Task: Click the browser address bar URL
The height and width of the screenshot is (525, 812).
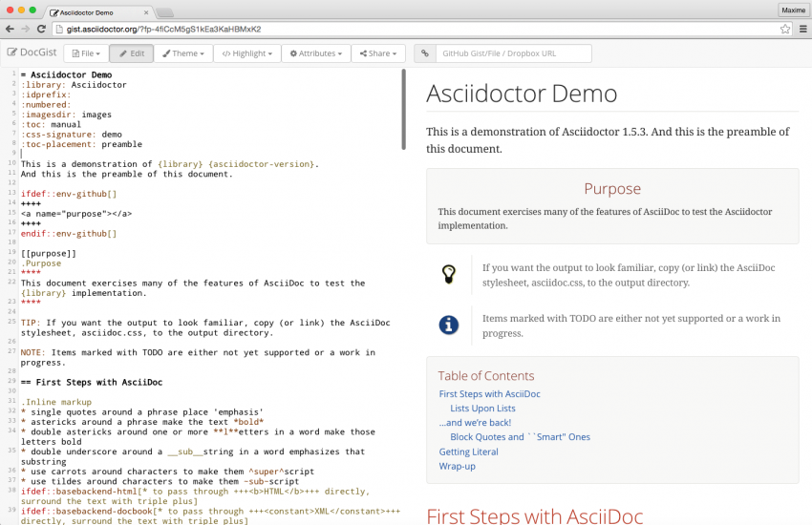Action: [163, 29]
